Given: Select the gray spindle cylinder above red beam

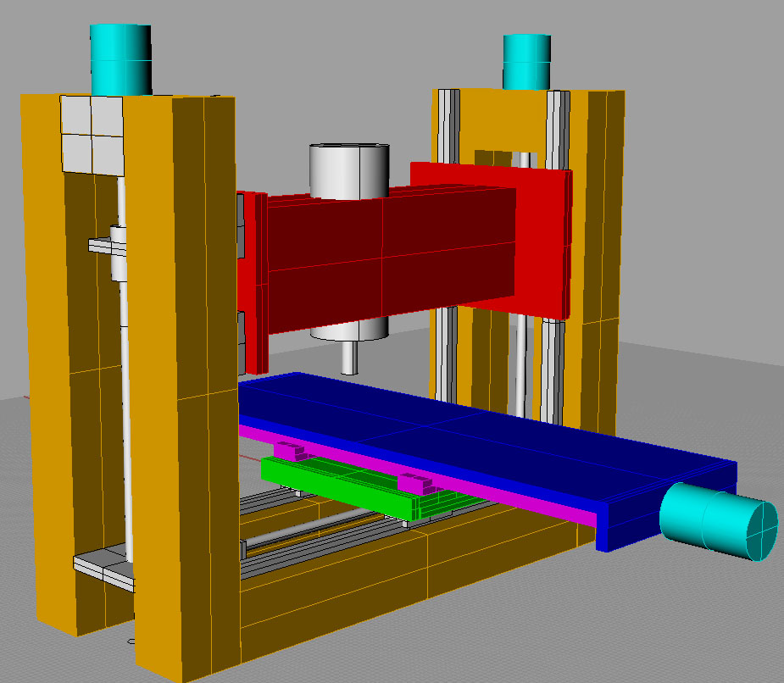Looking at the screenshot, I should [x=348, y=169].
